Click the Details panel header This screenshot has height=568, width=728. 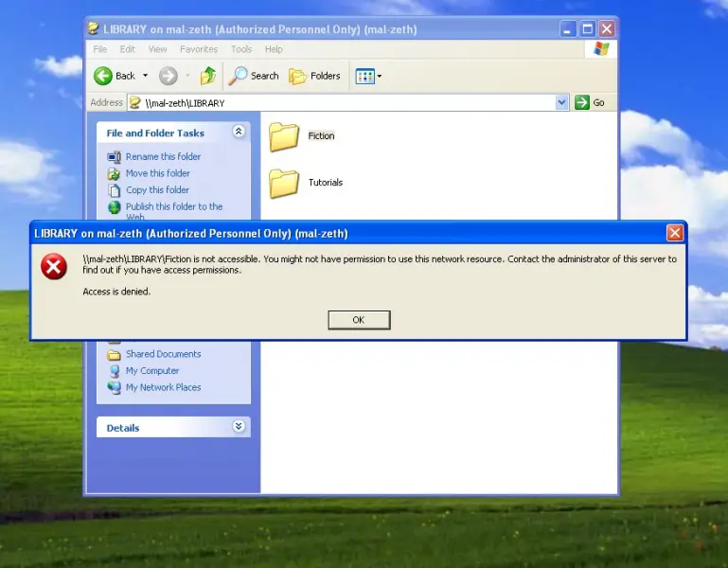click(x=173, y=427)
